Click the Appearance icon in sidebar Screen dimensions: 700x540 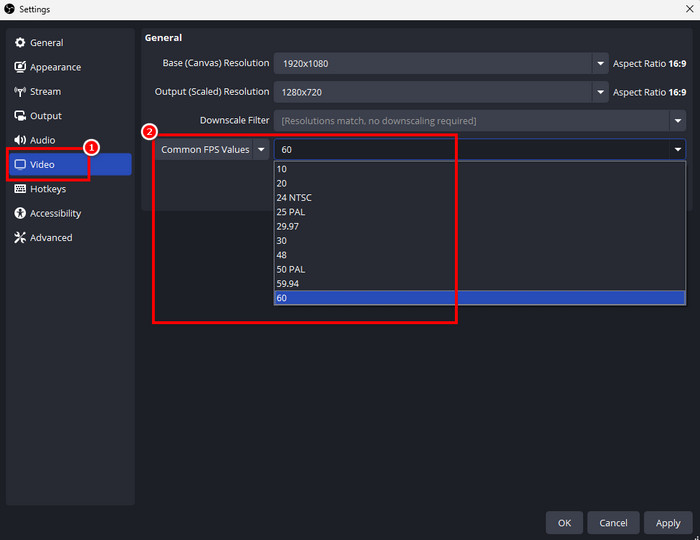click(20, 67)
